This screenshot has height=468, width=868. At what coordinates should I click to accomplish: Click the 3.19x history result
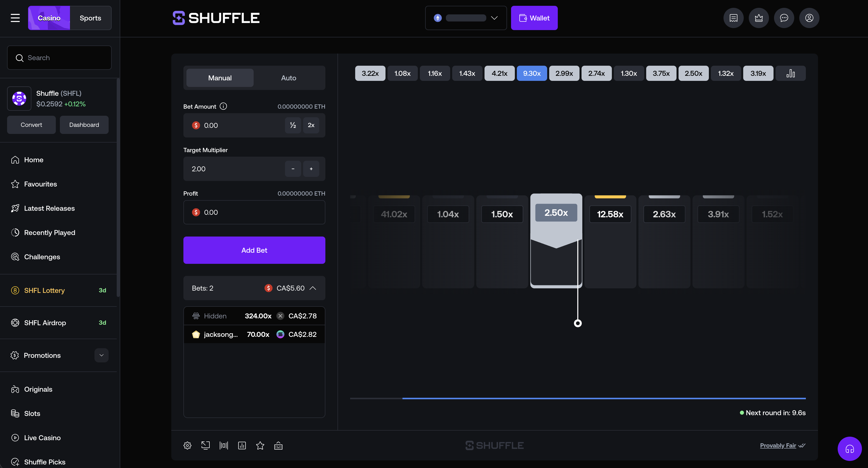point(758,73)
